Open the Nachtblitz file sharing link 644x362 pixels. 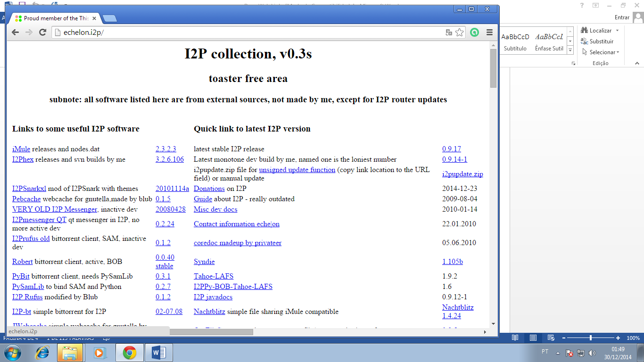(x=209, y=312)
